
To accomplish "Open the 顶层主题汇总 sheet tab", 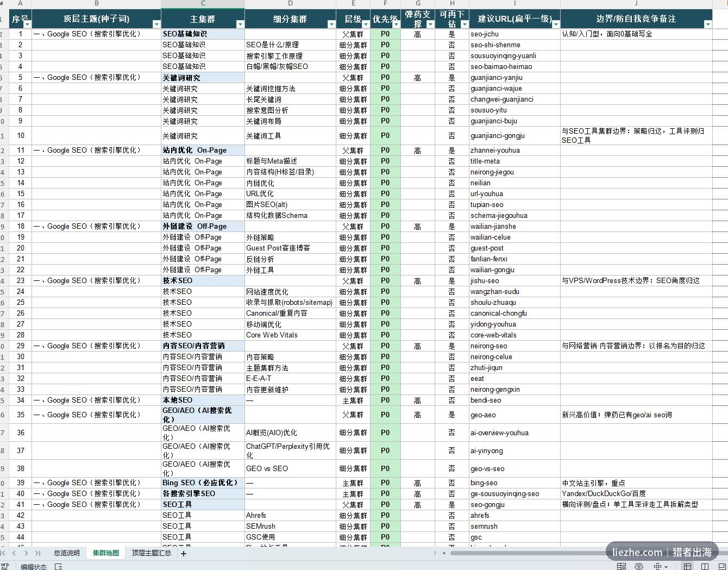I will click(151, 553).
